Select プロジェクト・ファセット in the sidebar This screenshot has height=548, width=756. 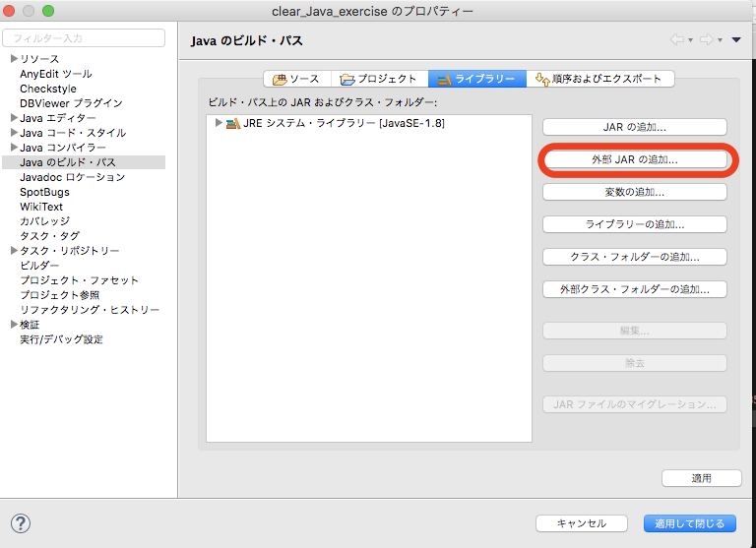click(79, 280)
